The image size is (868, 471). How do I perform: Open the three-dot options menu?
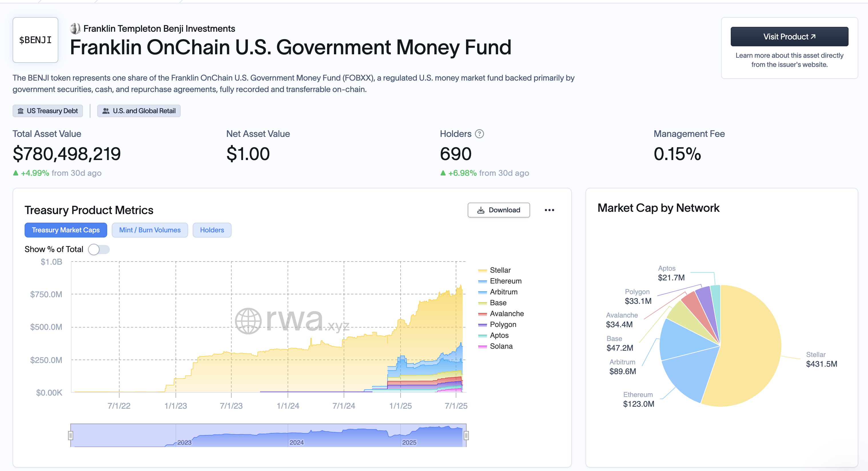click(550, 210)
